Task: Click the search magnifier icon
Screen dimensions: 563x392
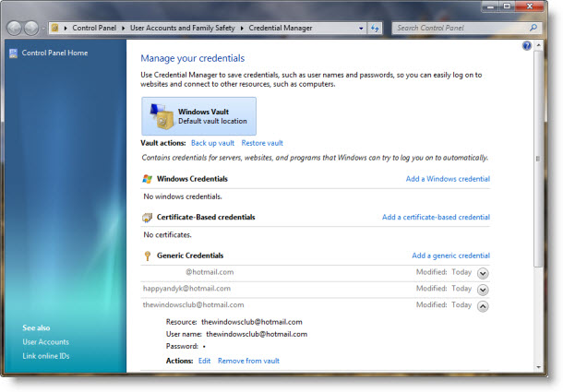Action: [533, 28]
